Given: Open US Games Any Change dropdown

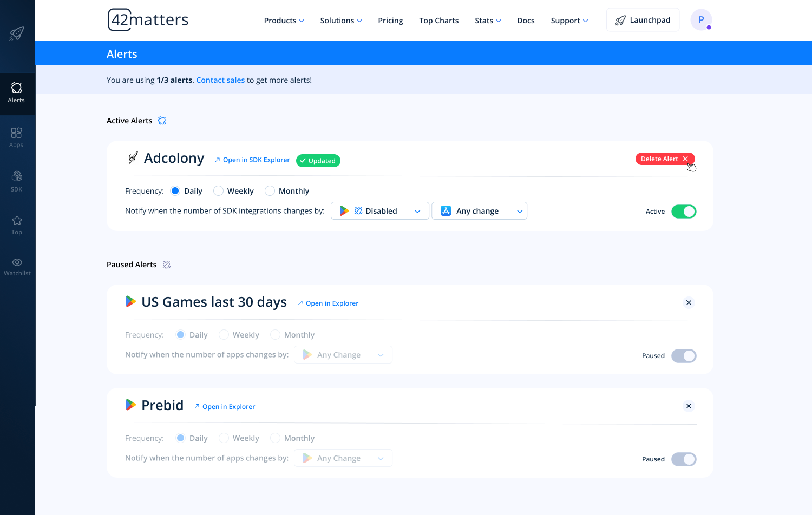Looking at the screenshot, I should (x=343, y=355).
